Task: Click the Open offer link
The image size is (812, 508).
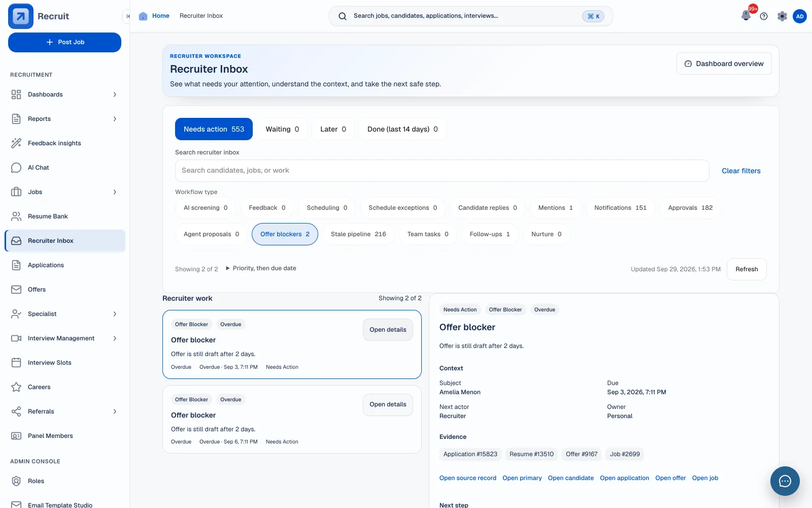Action: tap(670, 478)
